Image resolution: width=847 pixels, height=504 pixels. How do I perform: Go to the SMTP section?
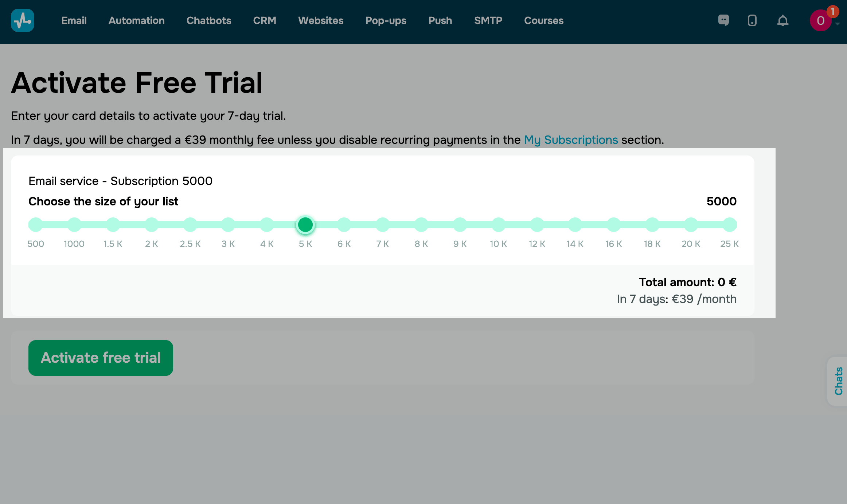coord(488,20)
